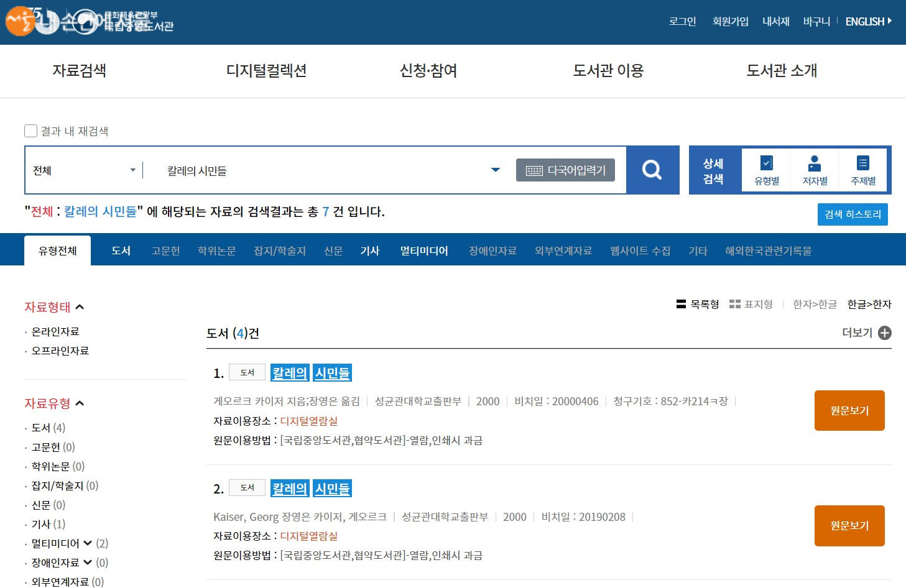The width and height of the screenshot is (906, 588).
Task: Click the 한글>한자 conversion option
Action: [869, 304]
